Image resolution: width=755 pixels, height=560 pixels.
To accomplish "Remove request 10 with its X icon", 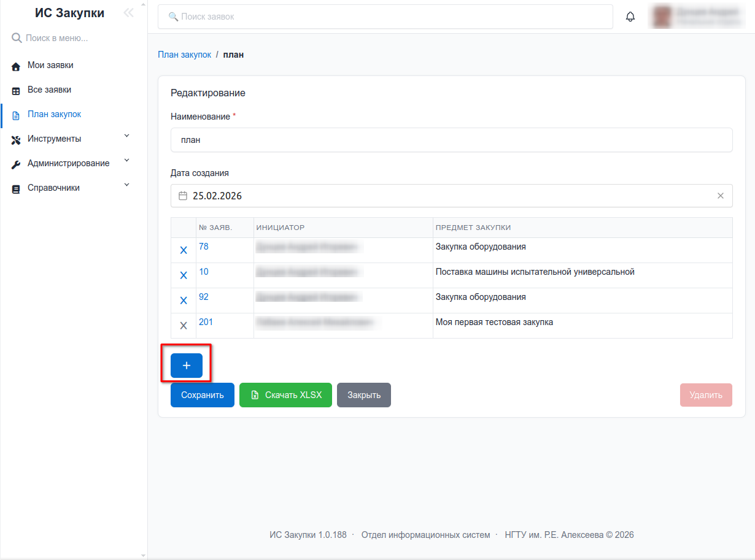I will 184,275.
